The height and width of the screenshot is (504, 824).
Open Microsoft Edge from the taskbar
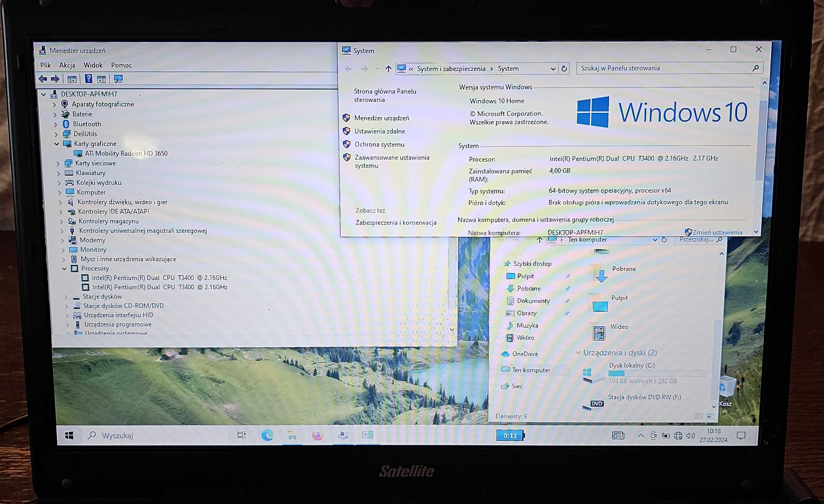pyautogui.click(x=267, y=435)
